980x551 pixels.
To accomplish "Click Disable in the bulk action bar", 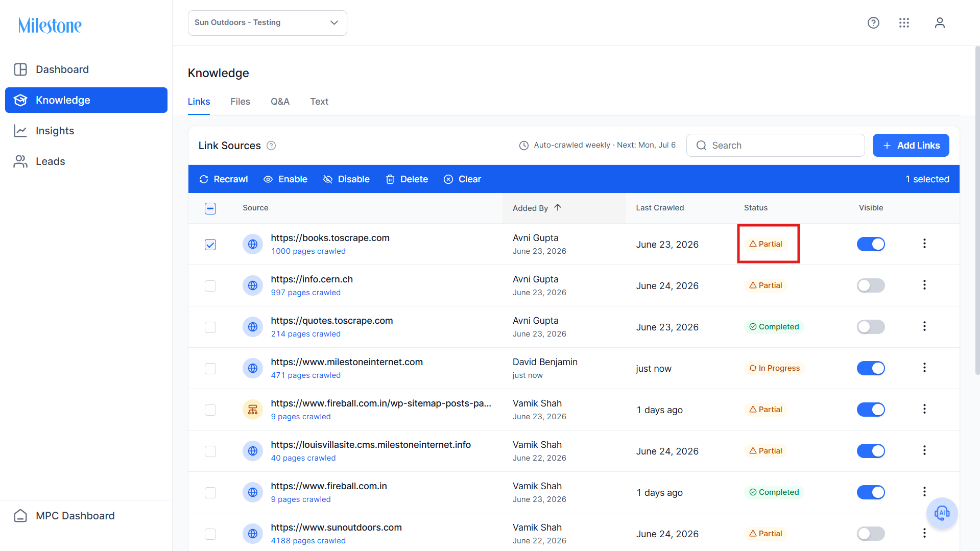I will (346, 179).
